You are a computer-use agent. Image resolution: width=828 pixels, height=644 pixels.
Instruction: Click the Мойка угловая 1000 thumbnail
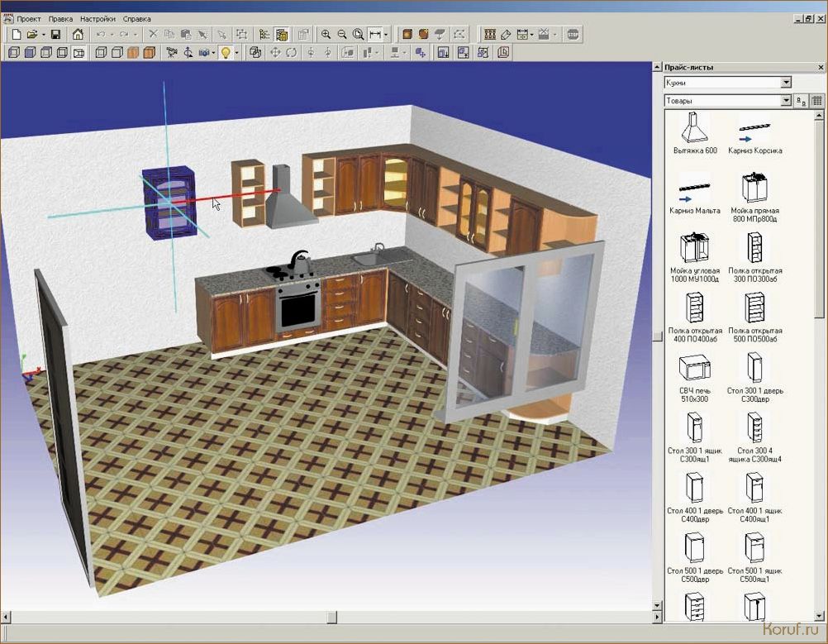click(694, 247)
